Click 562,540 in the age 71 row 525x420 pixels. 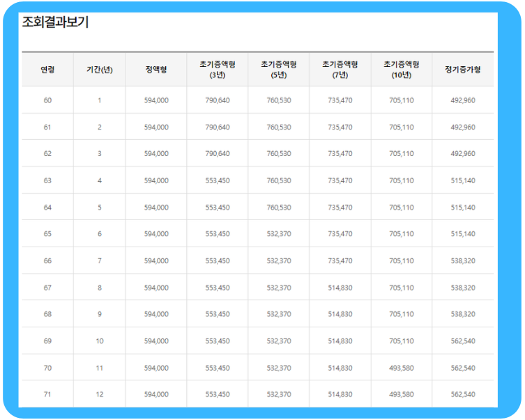coord(463,394)
